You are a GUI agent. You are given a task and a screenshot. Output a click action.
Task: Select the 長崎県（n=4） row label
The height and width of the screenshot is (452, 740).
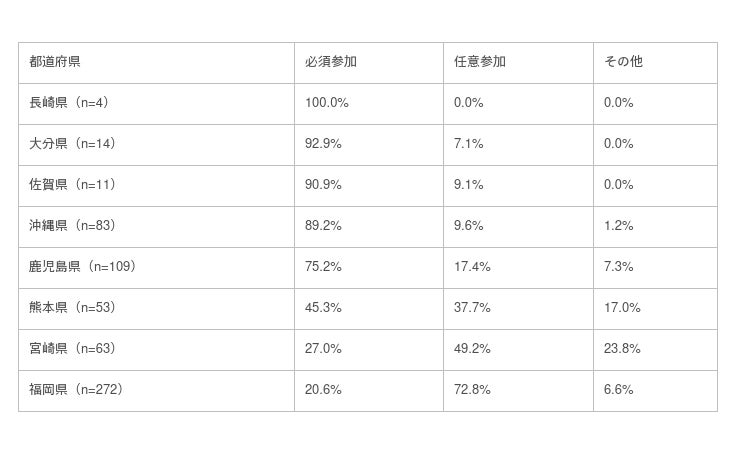point(67,103)
